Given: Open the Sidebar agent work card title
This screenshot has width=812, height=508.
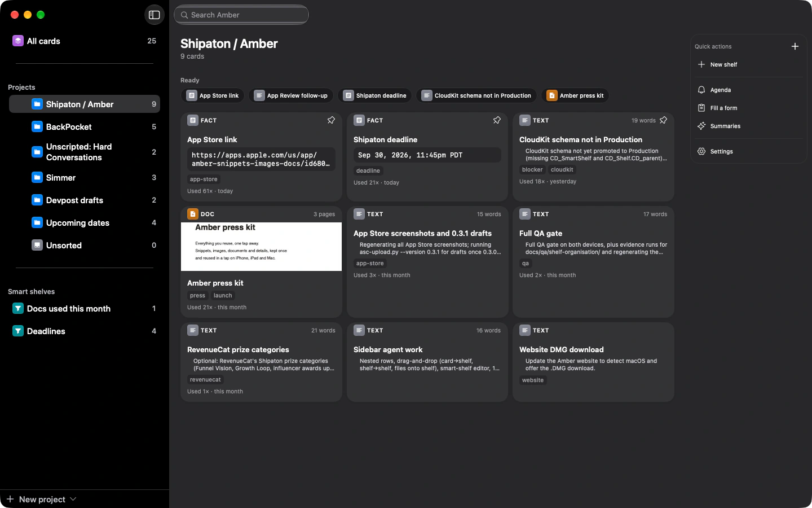Looking at the screenshot, I should [388, 349].
